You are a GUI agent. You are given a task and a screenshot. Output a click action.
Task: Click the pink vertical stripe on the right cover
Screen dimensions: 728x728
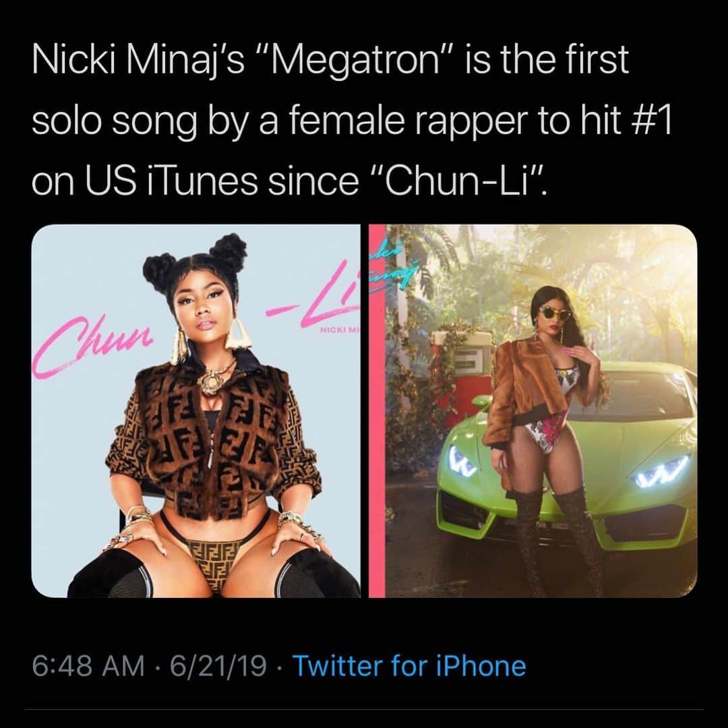(x=377, y=411)
